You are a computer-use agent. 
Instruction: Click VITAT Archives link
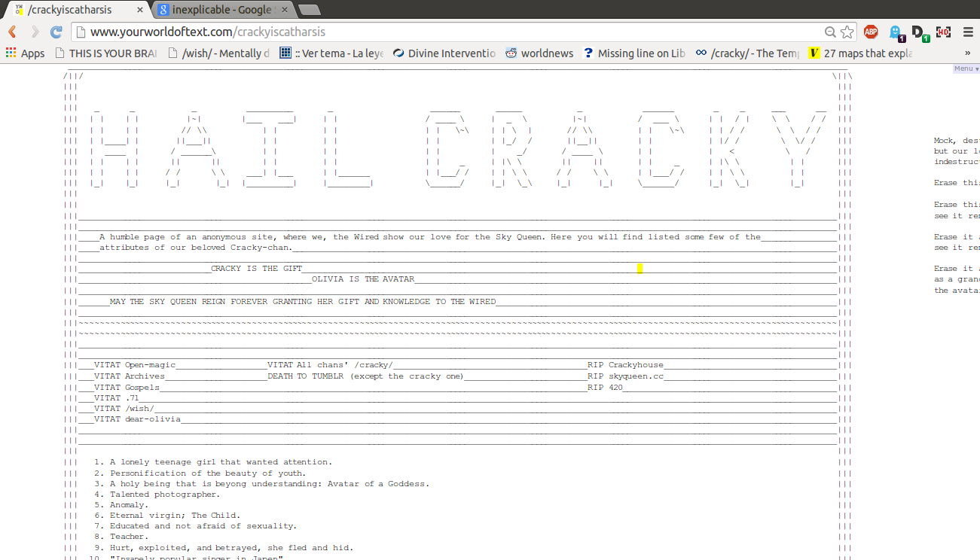coord(130,376)
